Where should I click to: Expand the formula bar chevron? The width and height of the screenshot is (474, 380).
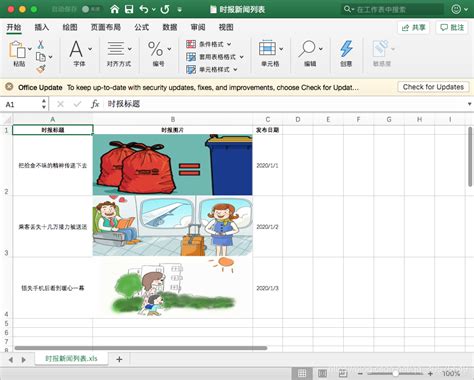tap(469, 104)
